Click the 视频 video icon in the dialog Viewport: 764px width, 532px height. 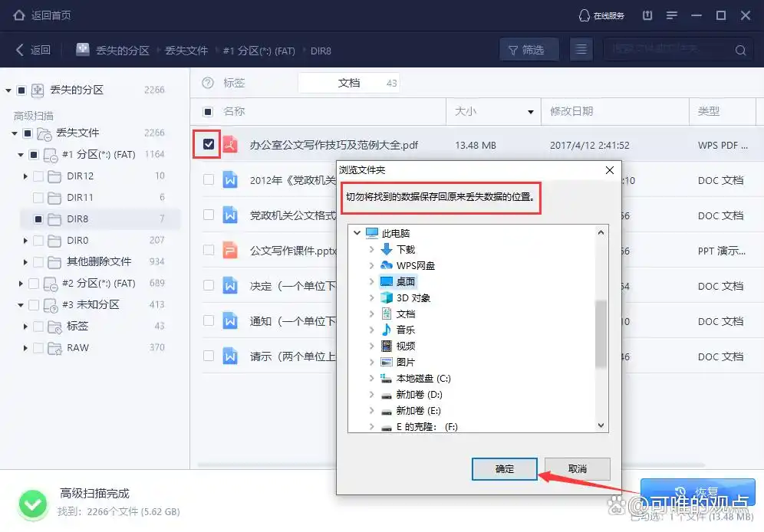387,346
